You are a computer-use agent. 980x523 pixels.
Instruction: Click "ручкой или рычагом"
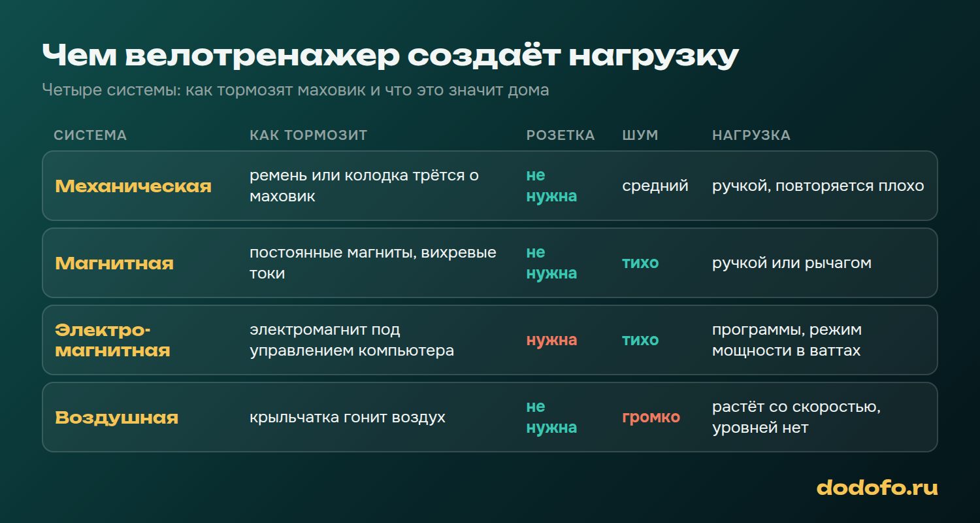pos(792,263)
